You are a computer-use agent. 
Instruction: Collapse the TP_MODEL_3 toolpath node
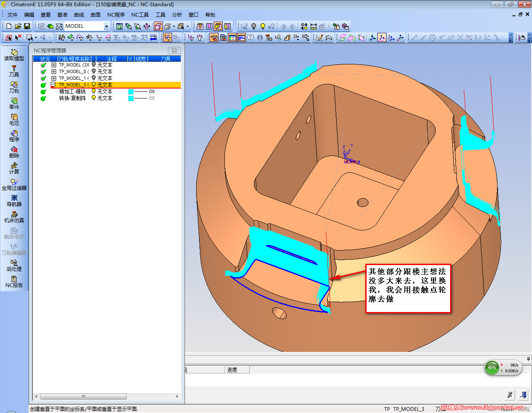click(53, 84)
